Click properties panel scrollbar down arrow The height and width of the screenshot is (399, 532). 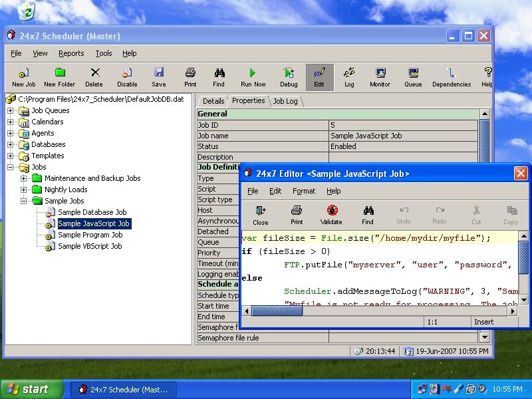tap(485, 337)
